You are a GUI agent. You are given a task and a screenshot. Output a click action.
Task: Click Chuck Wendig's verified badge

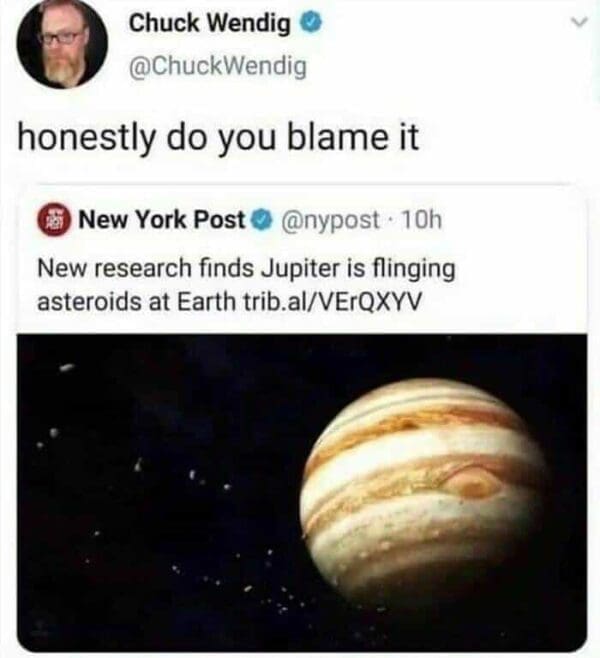310,24
